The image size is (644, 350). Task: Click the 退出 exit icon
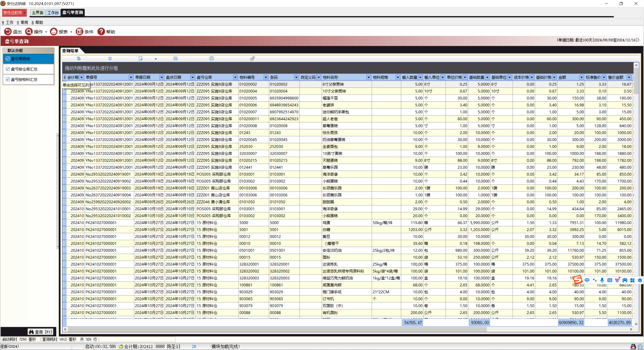pyautogui.click(x=8, y=32)
